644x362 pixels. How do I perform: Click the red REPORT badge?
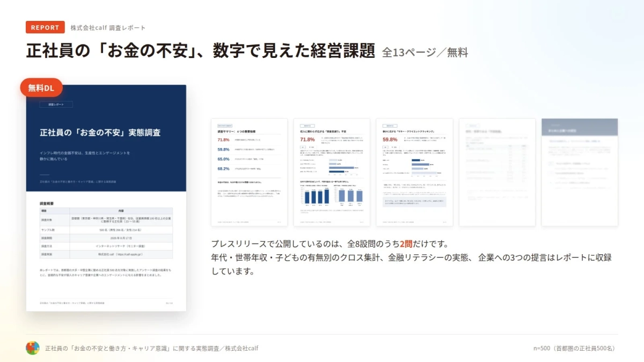click(45, 27)
